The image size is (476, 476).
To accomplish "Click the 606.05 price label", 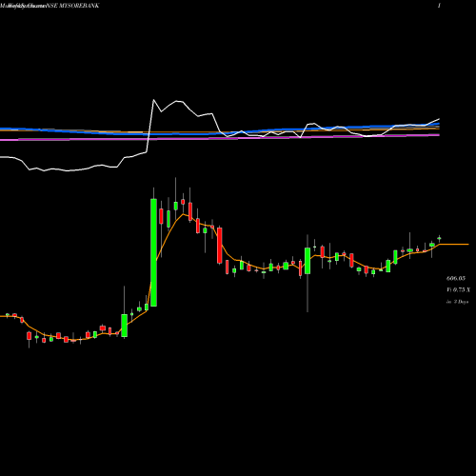I will [456, 278].
